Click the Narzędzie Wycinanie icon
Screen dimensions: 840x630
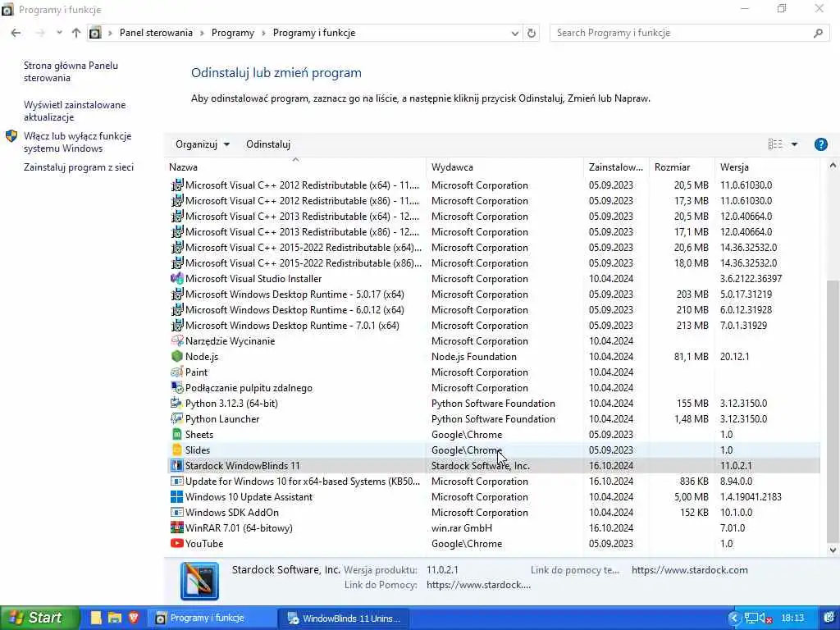(x=177, y=340)
